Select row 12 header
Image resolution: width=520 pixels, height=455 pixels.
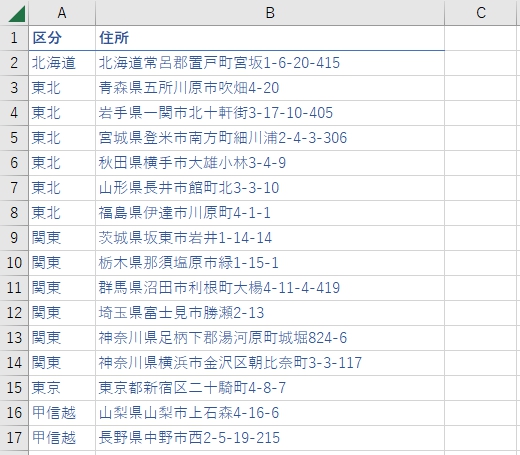[14, 313]
